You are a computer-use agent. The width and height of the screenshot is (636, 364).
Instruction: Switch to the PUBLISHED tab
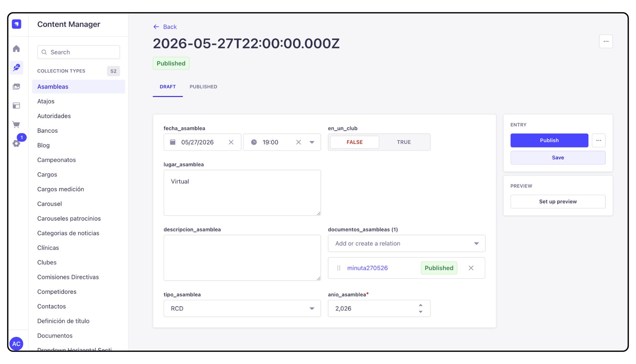click(203, 87)
